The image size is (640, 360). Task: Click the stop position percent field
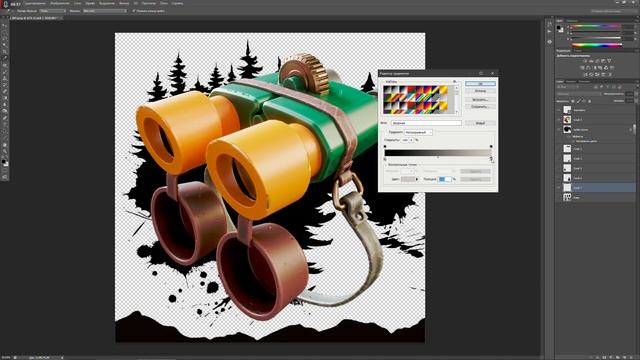444,179
